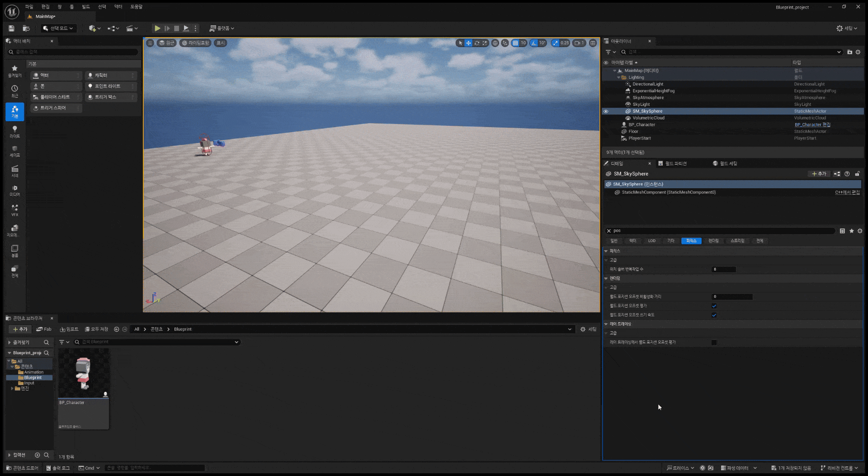Activate the rotate tool in viewport
868x476 pixels.
(x=476, y=43)
